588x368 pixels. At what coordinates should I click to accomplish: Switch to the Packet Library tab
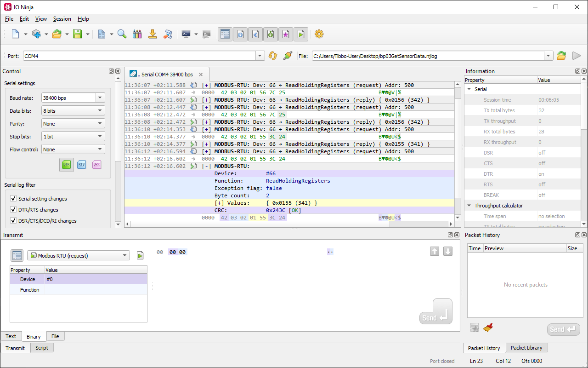526,348
